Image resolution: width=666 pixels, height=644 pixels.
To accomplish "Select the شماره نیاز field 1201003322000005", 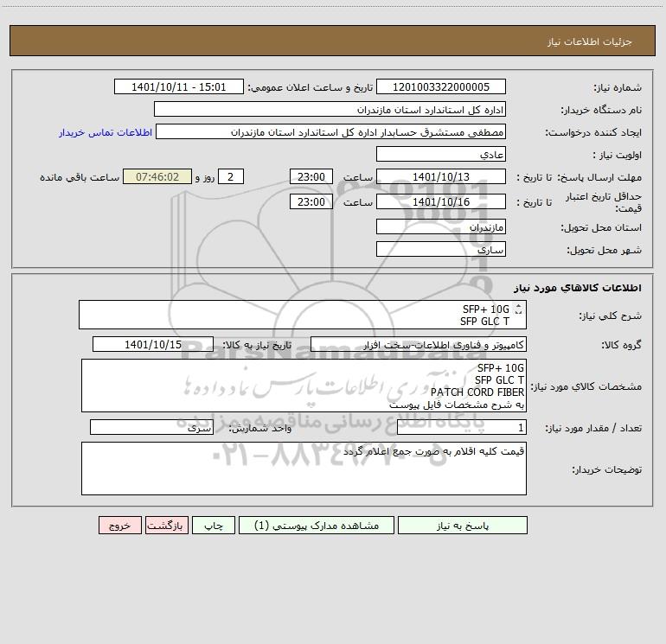I will (441, 86).
